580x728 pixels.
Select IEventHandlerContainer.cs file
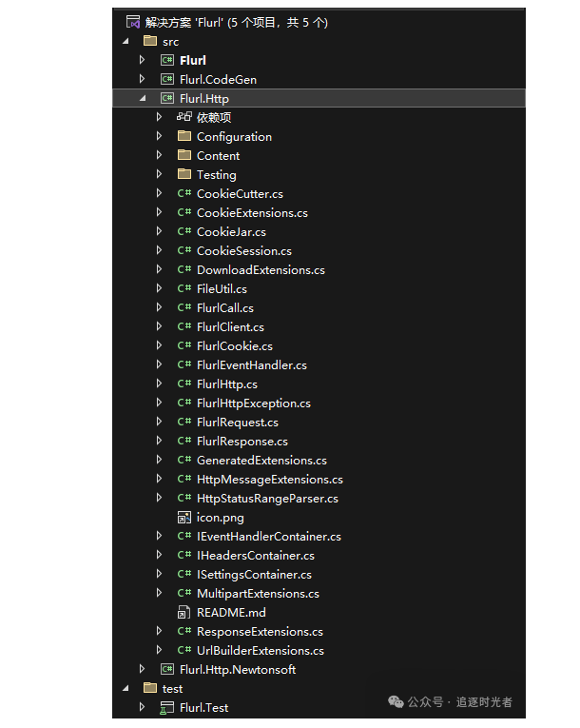[269, 537]
